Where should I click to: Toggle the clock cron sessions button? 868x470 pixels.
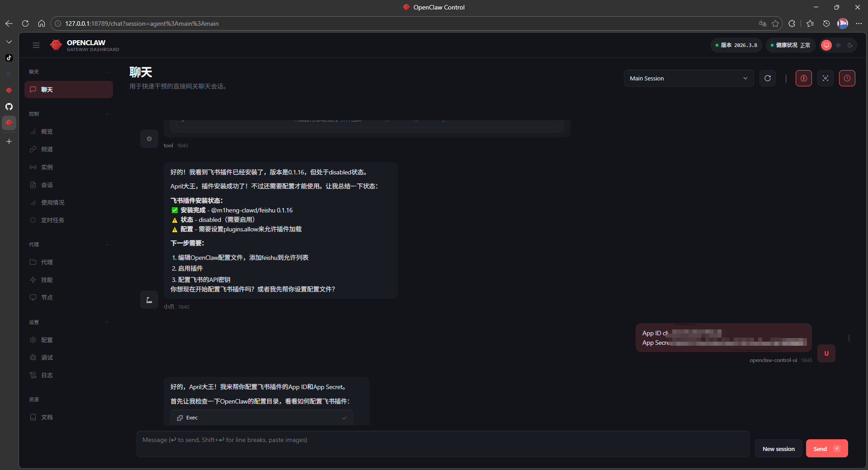point(847,78)
